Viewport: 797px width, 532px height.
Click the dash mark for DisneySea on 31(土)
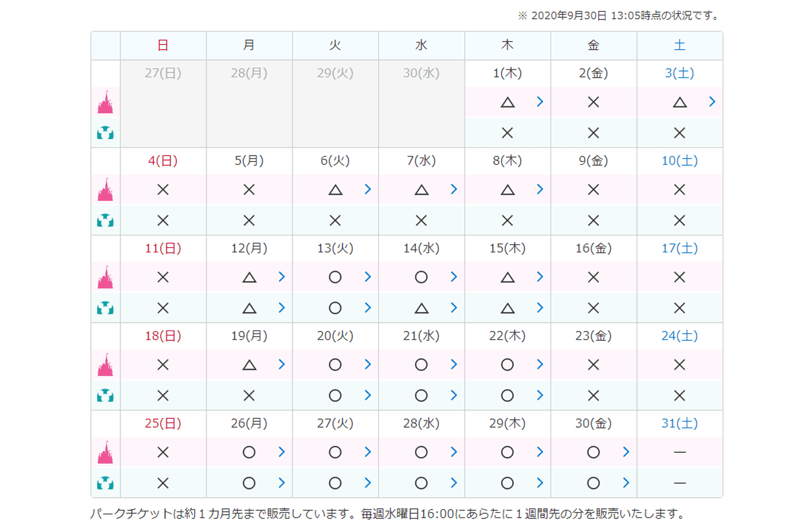(680, 483)
